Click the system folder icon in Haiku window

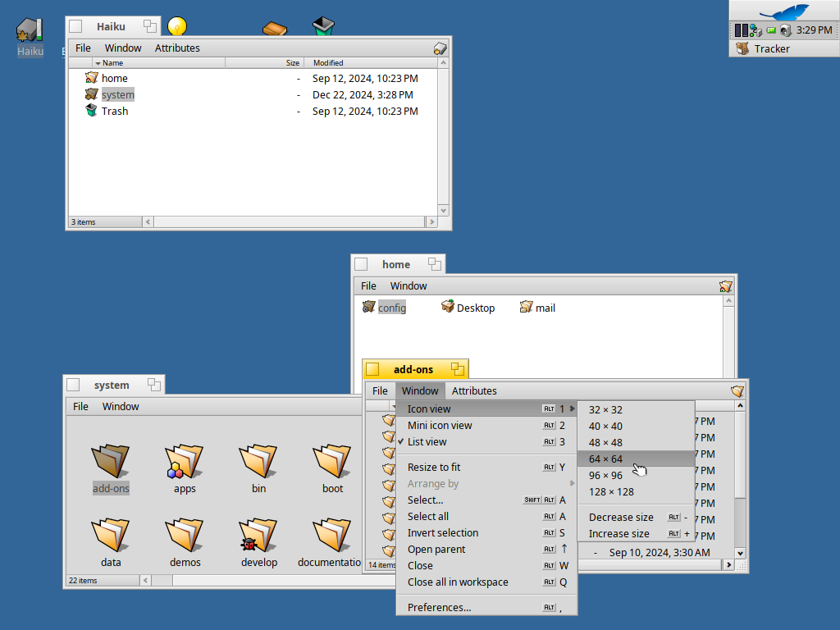point(92,94)
